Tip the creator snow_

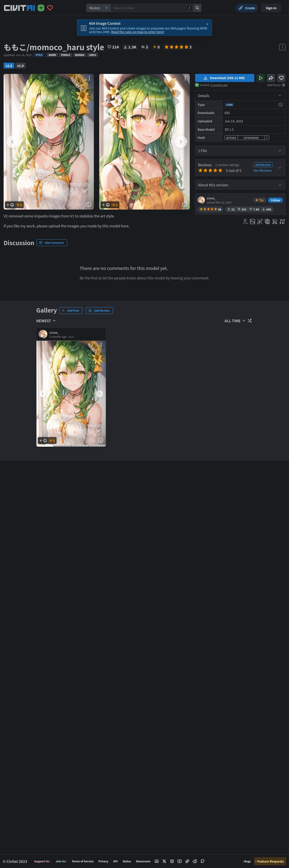point(259,200)
